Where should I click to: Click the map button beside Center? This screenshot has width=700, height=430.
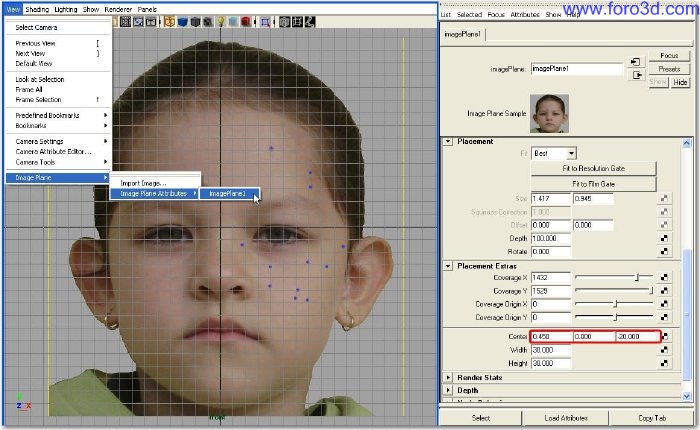(x=665, y=336)
